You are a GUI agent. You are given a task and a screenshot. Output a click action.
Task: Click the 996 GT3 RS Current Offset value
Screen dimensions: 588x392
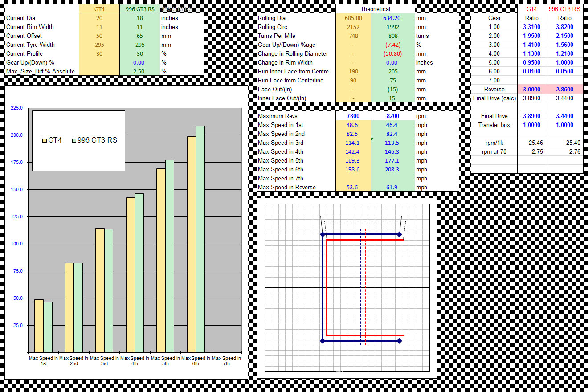(x=139, y=36)
